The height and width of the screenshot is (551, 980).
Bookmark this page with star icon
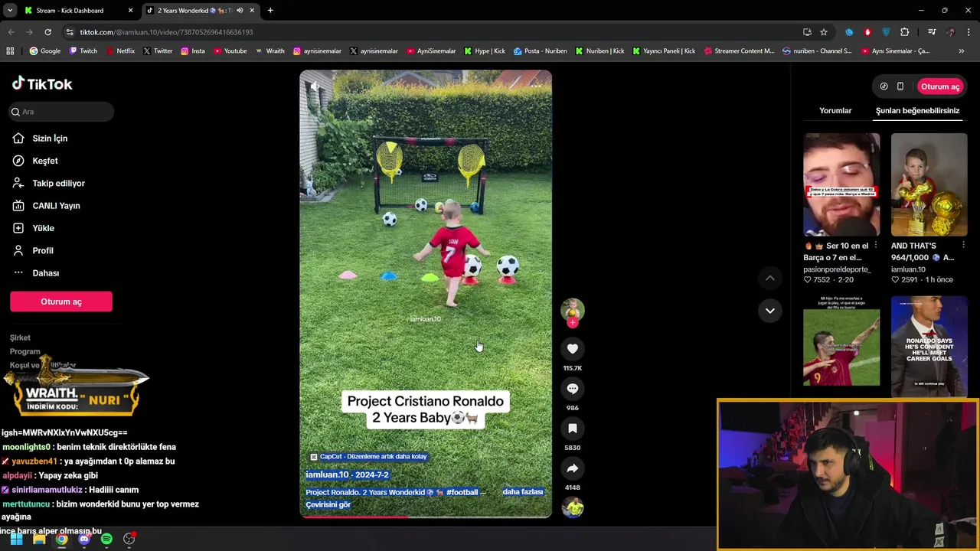[824, 32]
